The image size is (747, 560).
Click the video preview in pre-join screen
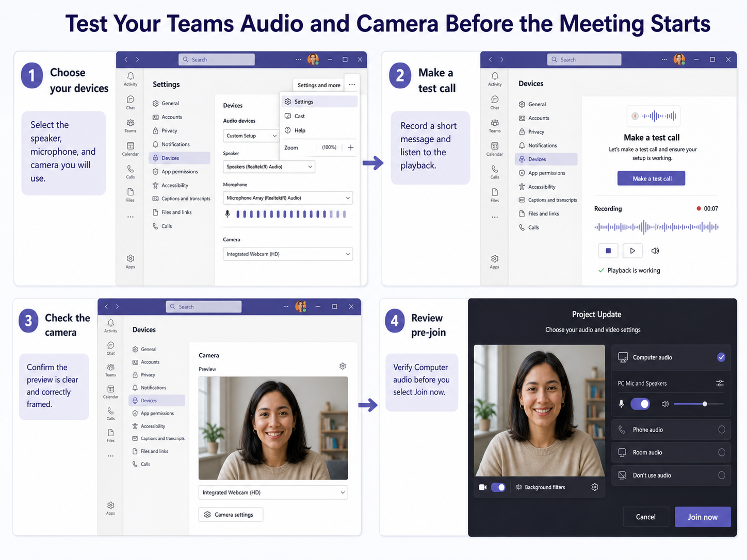(x=539, y=410)
